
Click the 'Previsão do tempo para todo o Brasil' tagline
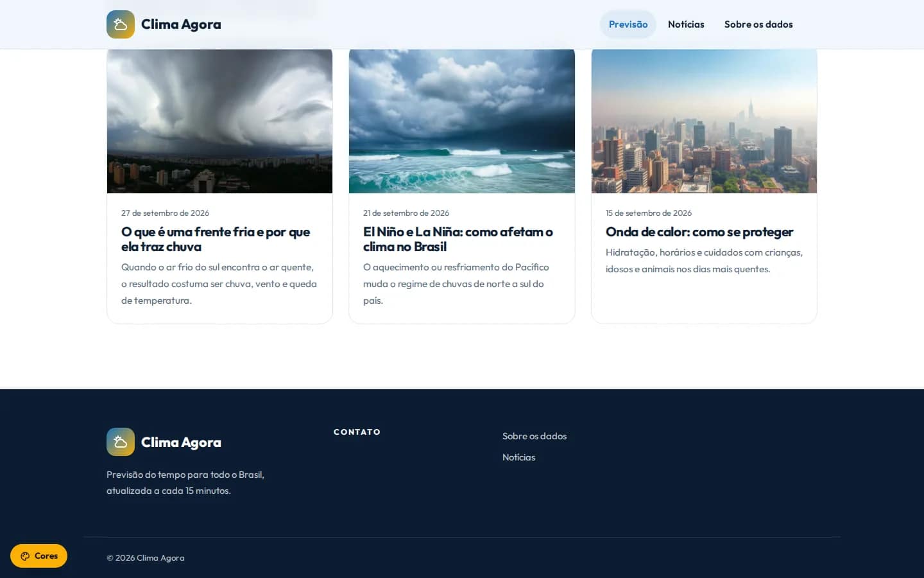(185, 482)
